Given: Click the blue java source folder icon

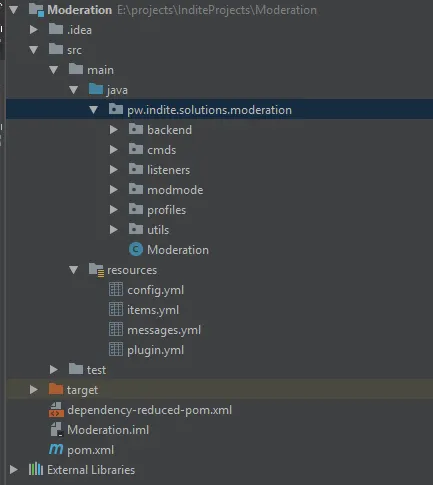Looking at the screenshot, I should [x=96, y=89].
